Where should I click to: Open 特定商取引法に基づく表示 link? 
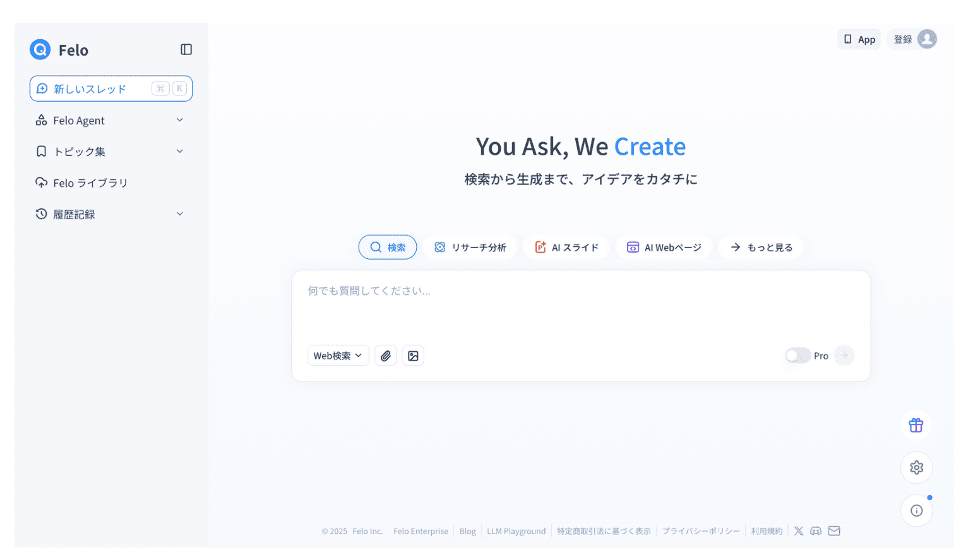click(x=604, y=531)
